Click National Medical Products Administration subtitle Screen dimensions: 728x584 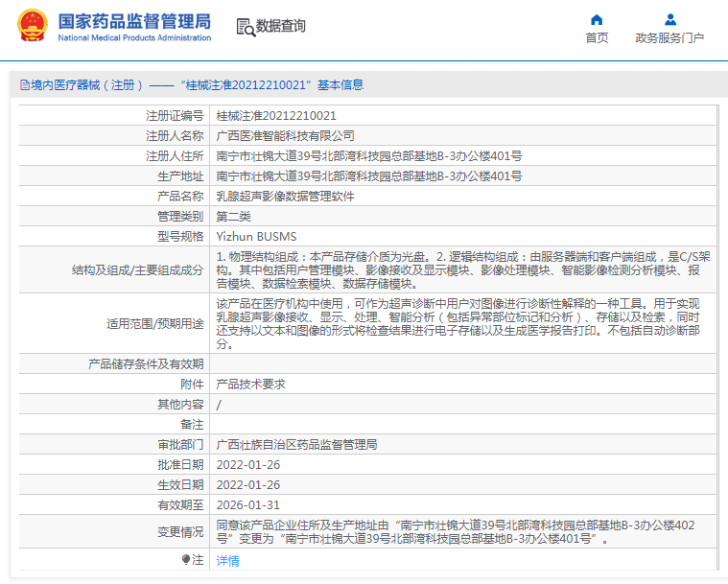pyautogui.click(x=134, y=38)
